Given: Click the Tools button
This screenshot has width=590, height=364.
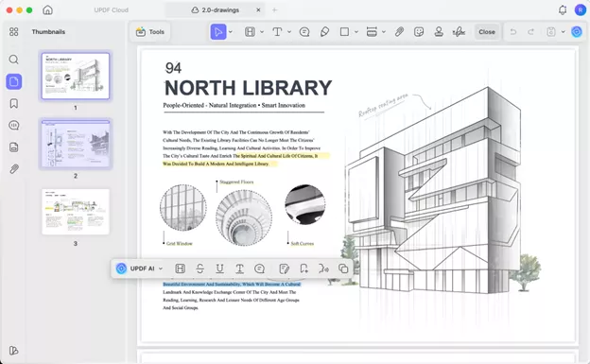Looking at the screenshot, I should click(150, 32).
